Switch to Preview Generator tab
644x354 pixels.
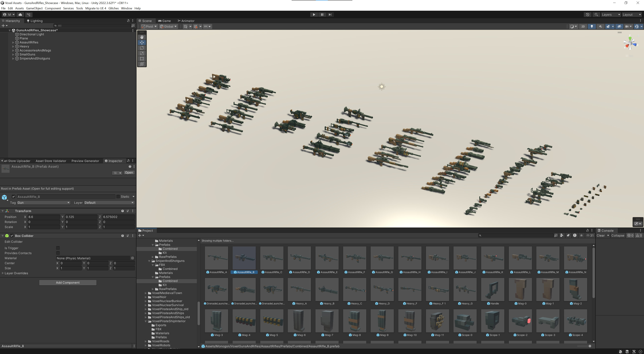click(85, 161)
